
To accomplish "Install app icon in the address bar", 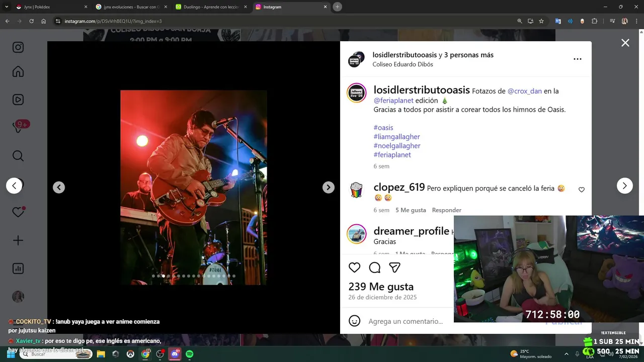I will click(x=530, y=21).
